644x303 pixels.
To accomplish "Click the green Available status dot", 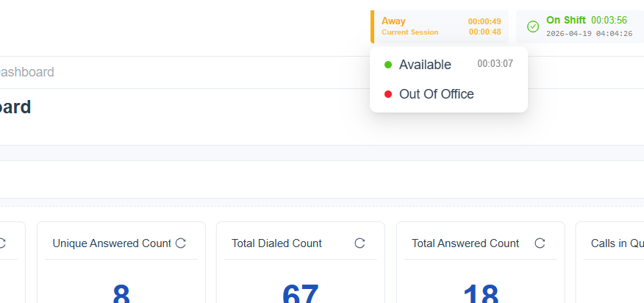I will (387, 65).
